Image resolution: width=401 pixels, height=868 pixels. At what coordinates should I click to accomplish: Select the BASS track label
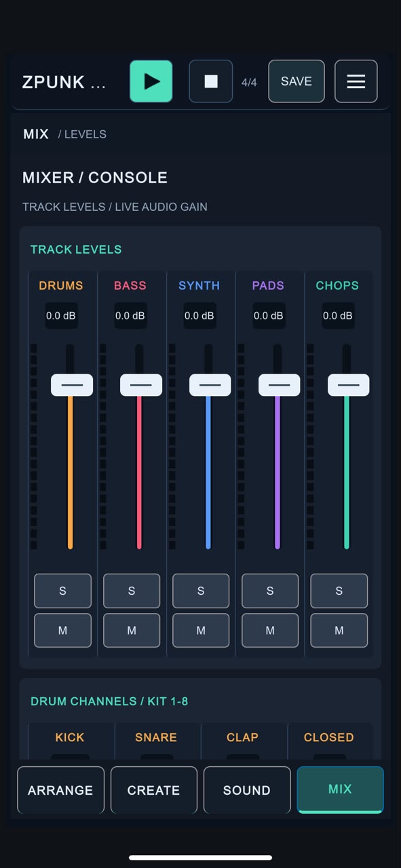tap(130, 285)
